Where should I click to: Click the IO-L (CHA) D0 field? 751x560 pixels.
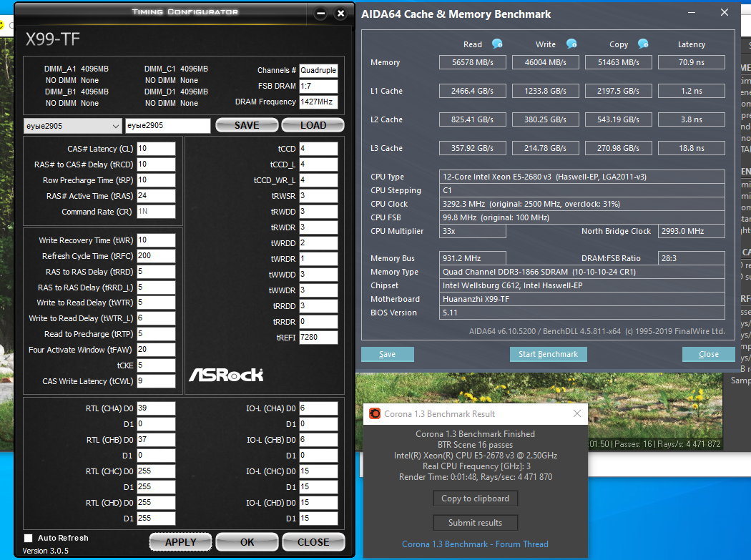coord(318,408)
